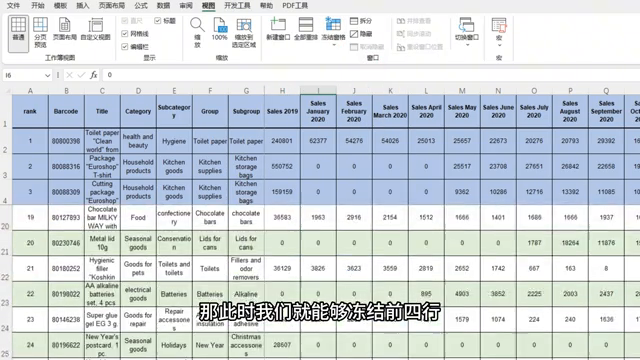
Task: Click the formula bar cancel X icon
Action: [69, 75]
